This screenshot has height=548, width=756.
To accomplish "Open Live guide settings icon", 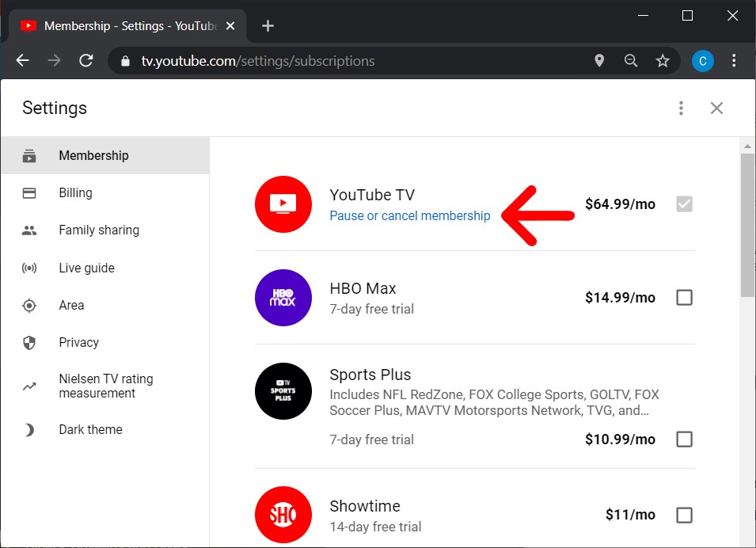I will 28,268.
